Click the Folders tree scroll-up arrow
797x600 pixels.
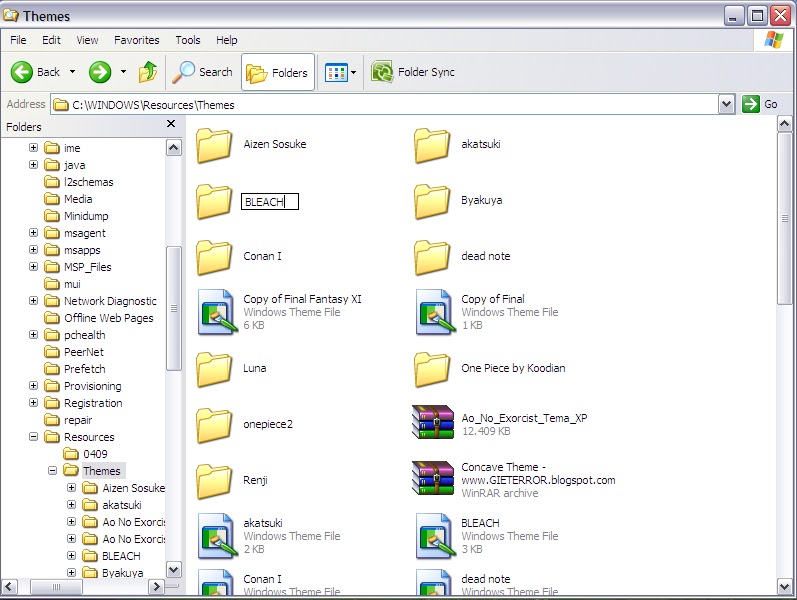(173, 148)
